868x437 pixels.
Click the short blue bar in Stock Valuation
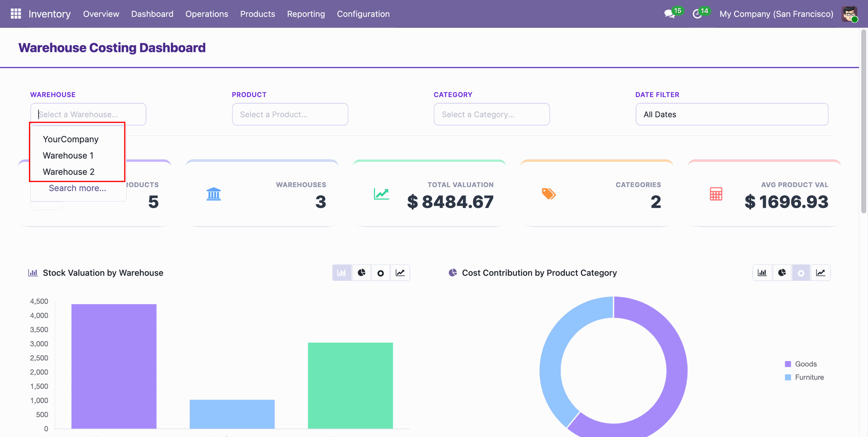(x=232, y=414)
